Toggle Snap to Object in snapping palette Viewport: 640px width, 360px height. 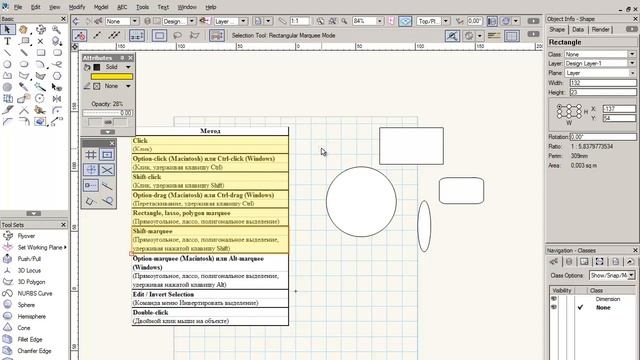pyautogui.click(x=107, y=154)
